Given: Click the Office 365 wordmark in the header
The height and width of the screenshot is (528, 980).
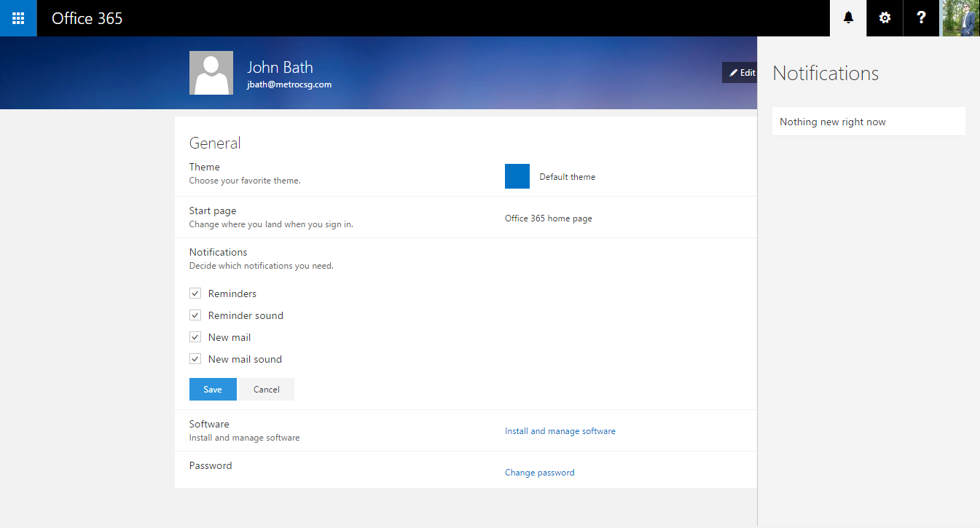Looking at the screenshot, I should (x=87, y=17).
